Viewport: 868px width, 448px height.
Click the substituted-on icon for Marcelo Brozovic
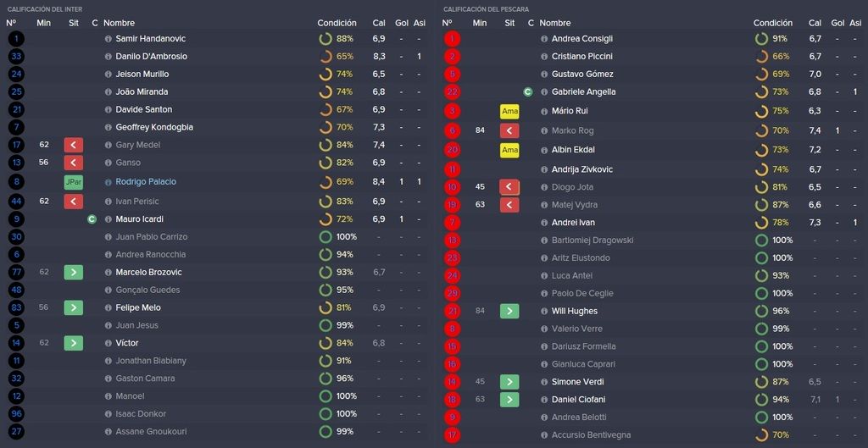pyautogui.click(x=74, y=272)
